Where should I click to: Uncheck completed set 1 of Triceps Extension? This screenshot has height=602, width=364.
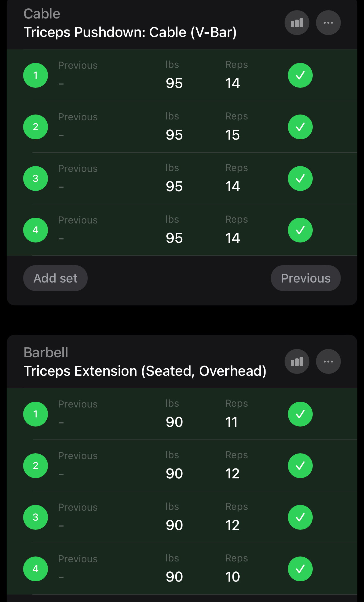[x=300, y=414]
